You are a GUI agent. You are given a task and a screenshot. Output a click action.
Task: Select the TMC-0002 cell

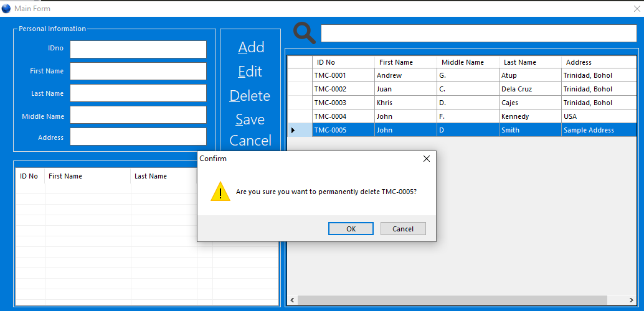pyautogui.click(x=343, y=89)
